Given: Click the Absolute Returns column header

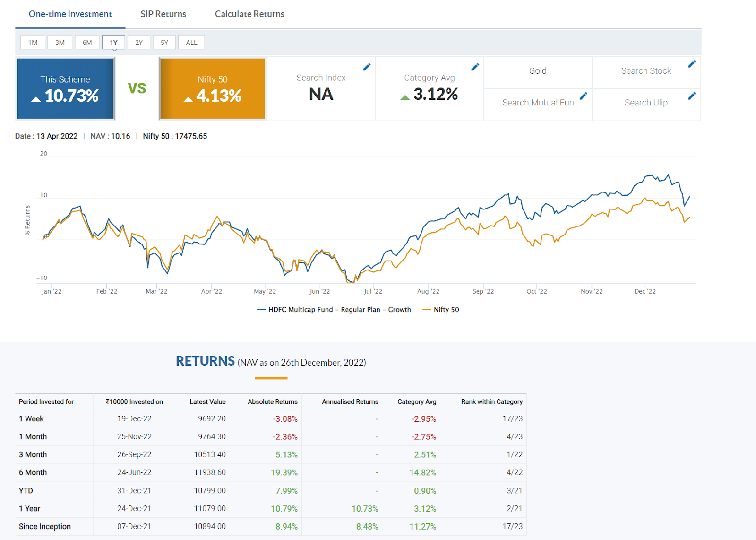Looking at the screenshot, I should (273, 402).
